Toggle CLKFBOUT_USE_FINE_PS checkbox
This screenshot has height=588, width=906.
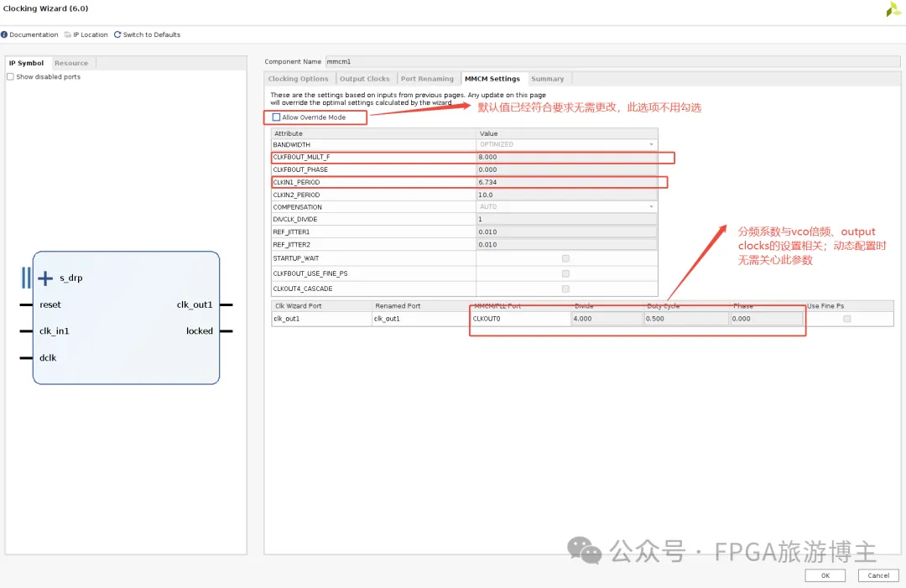click(565, 273)
